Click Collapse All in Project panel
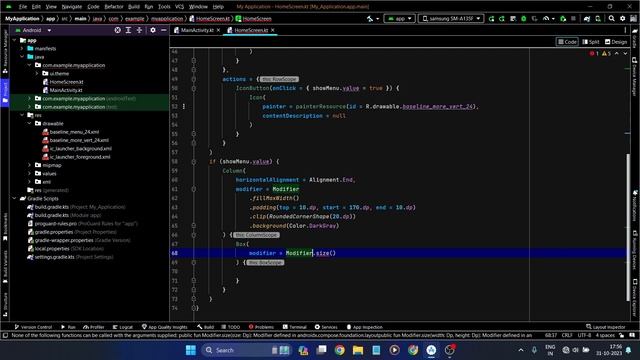The width and height of the screenshot is (640, 360). (x=139, y=30)
